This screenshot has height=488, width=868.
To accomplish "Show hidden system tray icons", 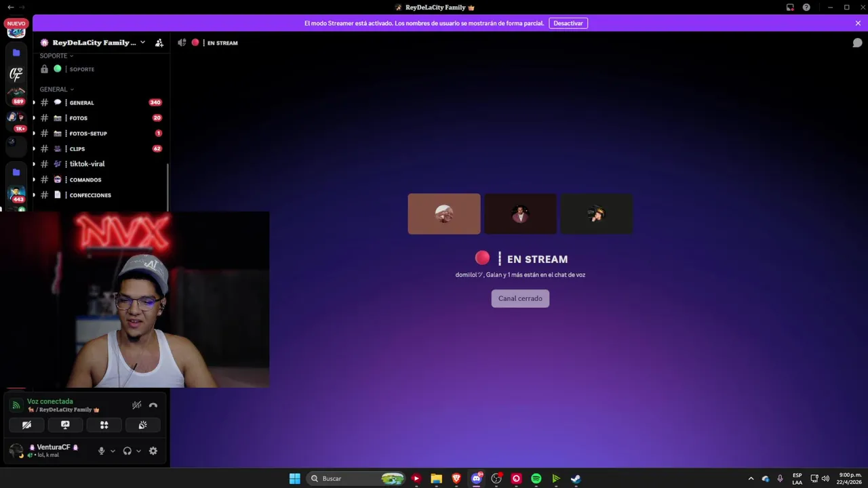I will [x=751, y=479].
